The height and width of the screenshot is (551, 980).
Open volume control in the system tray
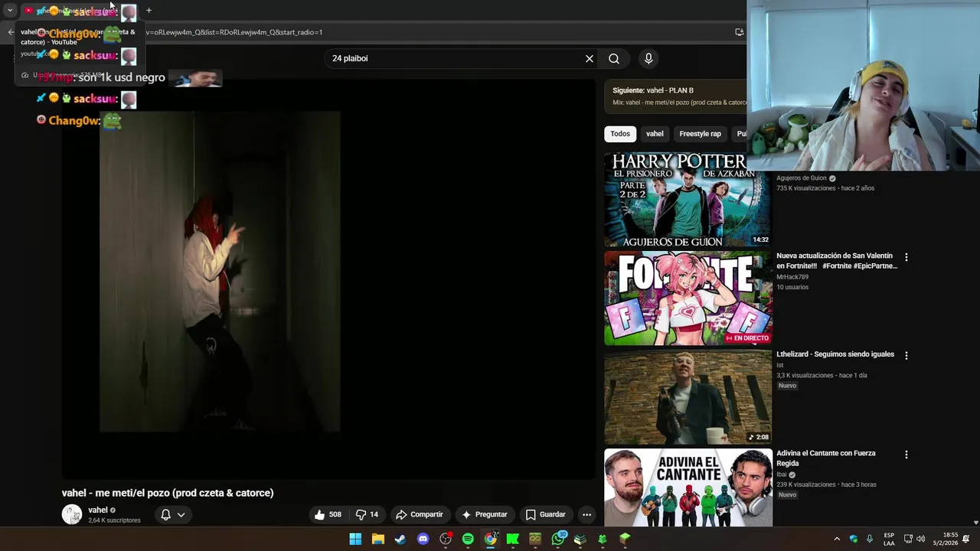click(920, 539)
